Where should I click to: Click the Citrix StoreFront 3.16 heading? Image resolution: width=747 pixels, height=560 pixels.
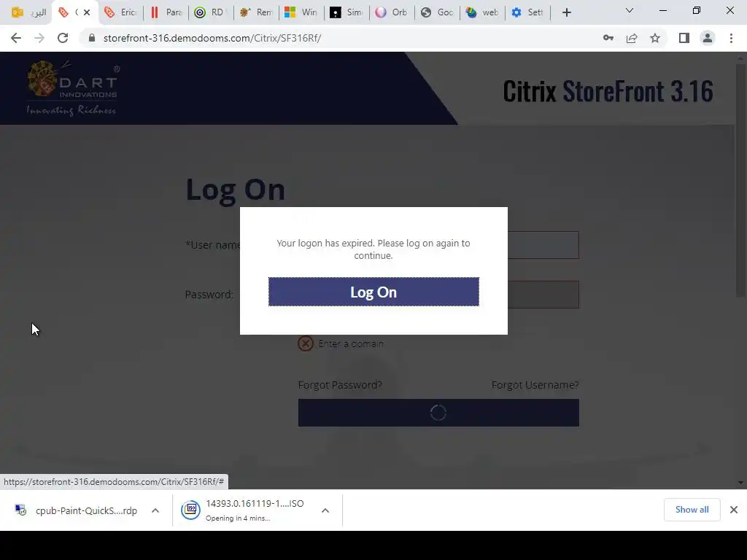point(608,91)
